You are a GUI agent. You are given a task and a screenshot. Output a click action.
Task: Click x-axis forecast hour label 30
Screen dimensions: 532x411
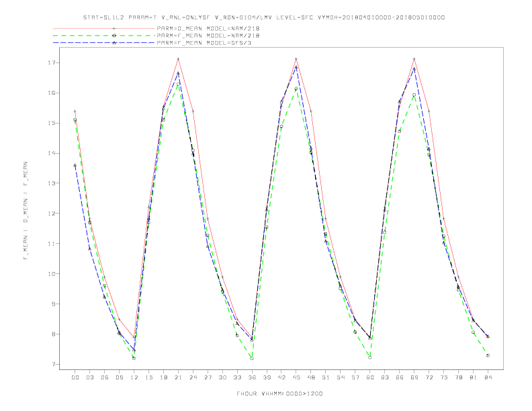tap(222, 377)
